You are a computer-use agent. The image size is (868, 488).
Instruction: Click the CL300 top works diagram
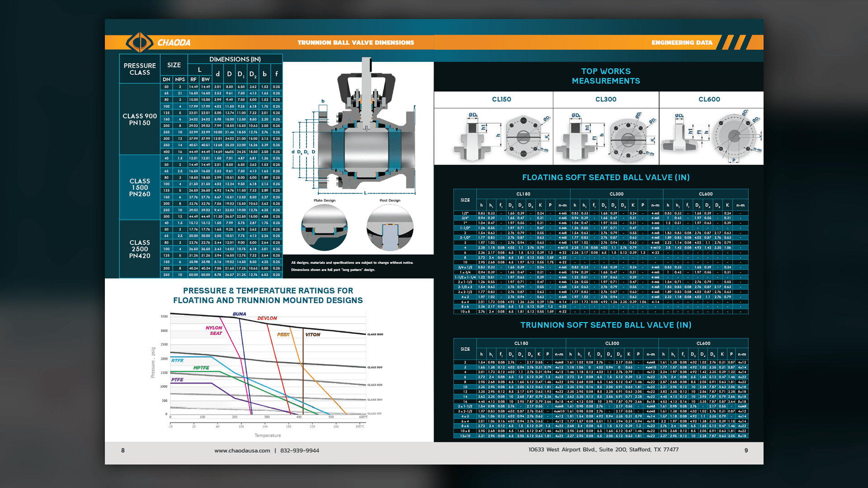pos(606,136)
